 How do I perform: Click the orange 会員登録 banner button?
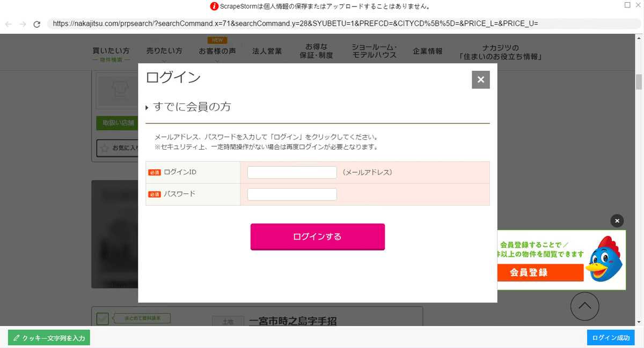click(540, 272)
